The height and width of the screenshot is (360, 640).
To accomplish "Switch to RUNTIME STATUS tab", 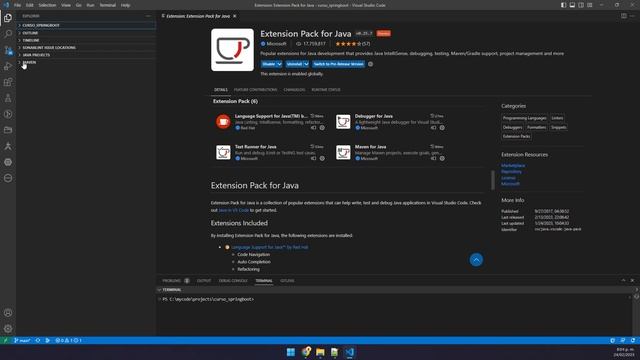I will click(326, 90).
